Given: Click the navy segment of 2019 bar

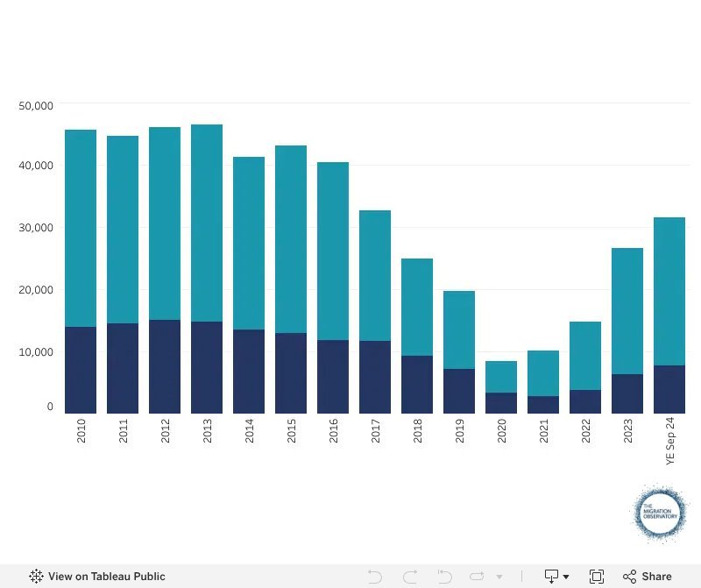Looking at the screenshot, I should (x=459, y=391).
